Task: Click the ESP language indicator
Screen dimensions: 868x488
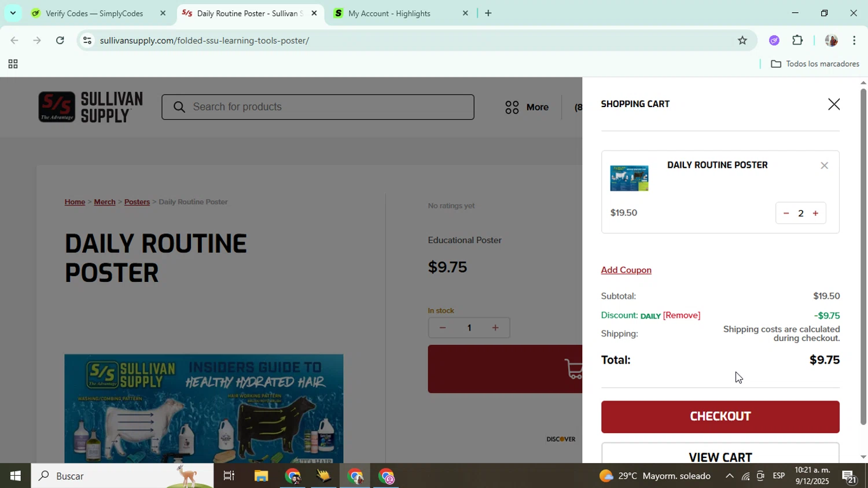Action: pyautogui.click(x=779, y=476)
